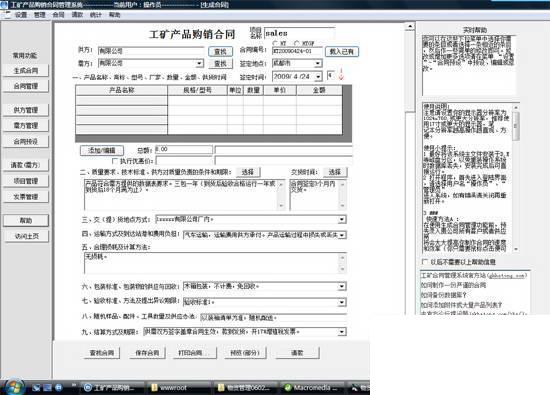Viewport: 550px width, 395px height.
Task: Click the 合同编号 input field
Action: tap(297, 51)
